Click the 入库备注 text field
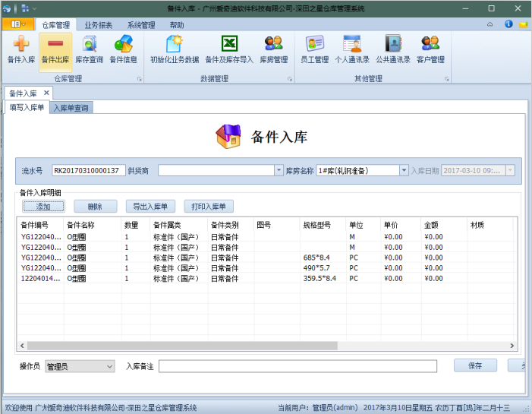Image resolution: width=532 pixels, height=414 pixels. coord(297,366)
